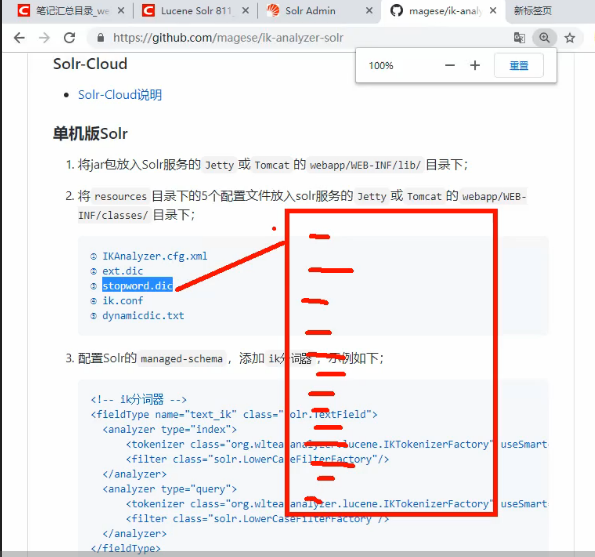595x557 pixels.
Task: Click dynamicdic.txt in the file list
Action: pyautogui.click(x=143, y=315)
